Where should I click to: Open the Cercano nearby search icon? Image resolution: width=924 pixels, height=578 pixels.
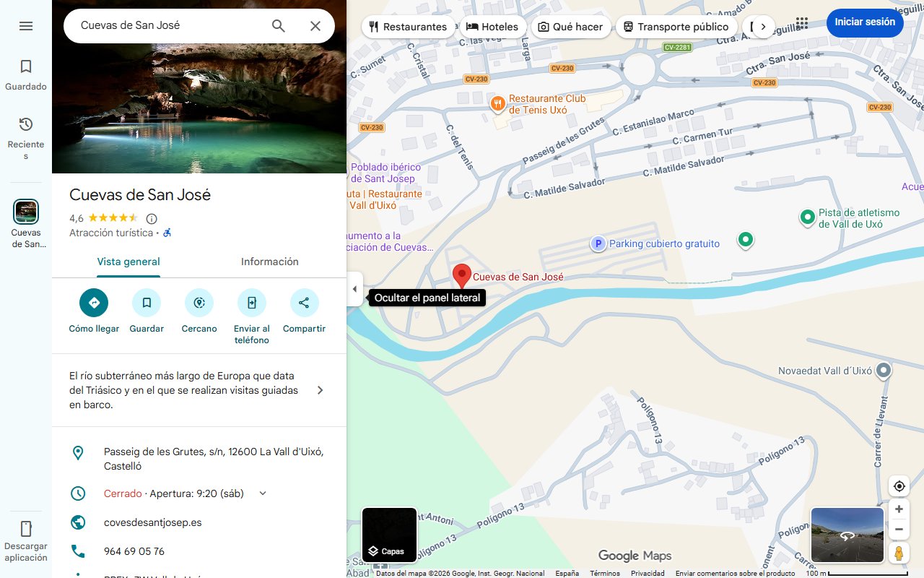tap(199, 303)
